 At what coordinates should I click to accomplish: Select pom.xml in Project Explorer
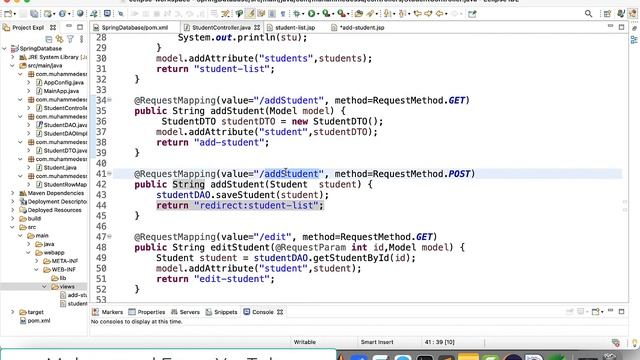(39, 320)
